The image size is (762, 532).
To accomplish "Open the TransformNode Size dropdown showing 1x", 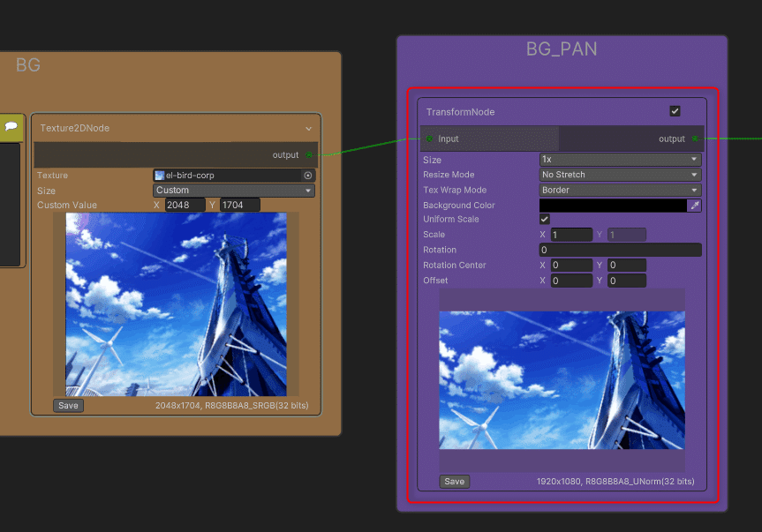I will [621, 159].
